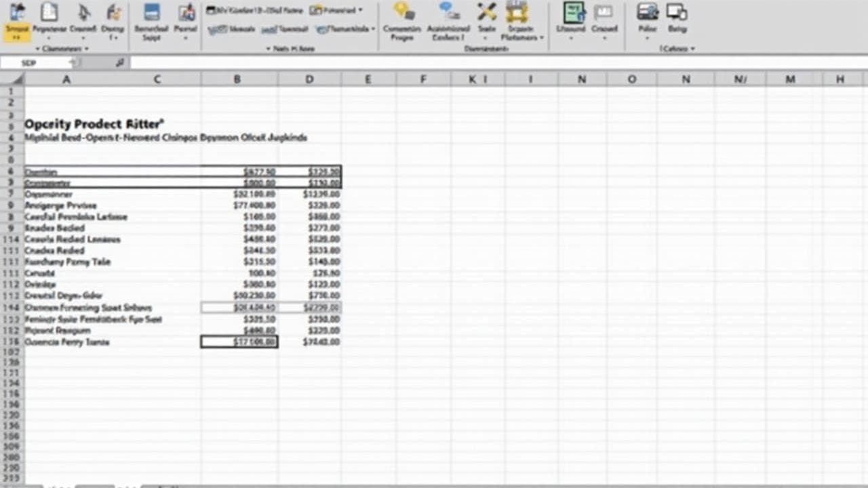The image size is (868, 488).
Task: Select column F header
Action: [x=423, y=79]
